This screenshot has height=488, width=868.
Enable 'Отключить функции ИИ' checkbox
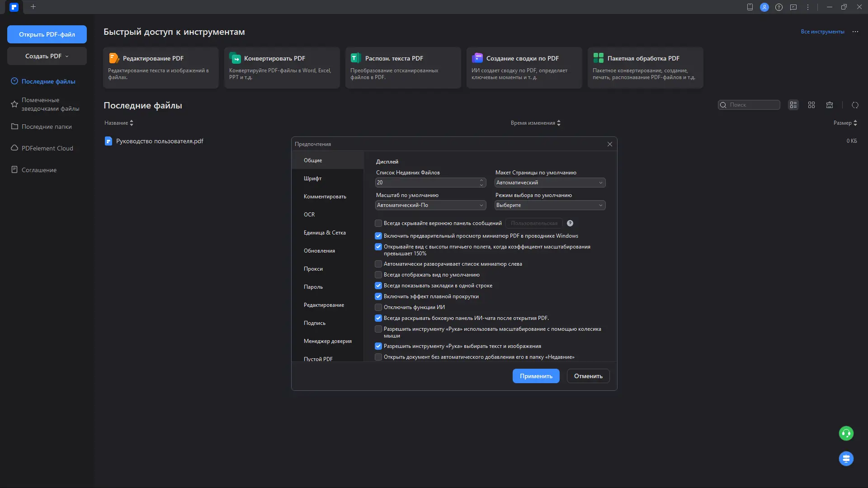click(378, 307)
